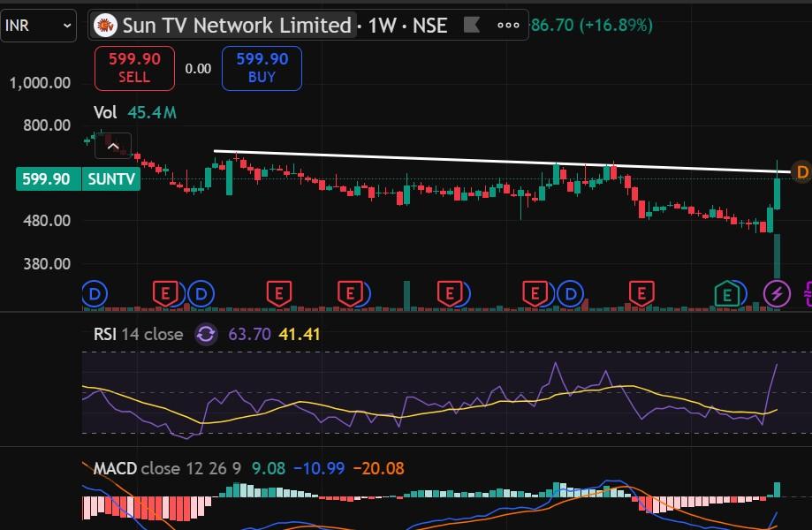Click the purple 63.70 RSI value
The image size is (812, 530).
(x=249, y=335)
